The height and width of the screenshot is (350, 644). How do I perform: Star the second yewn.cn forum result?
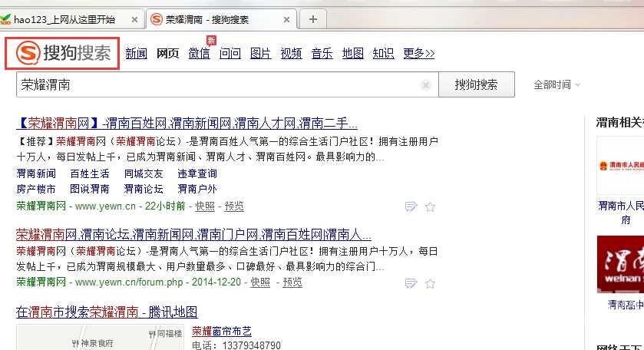pyautogui.click(x=430, y=282)
